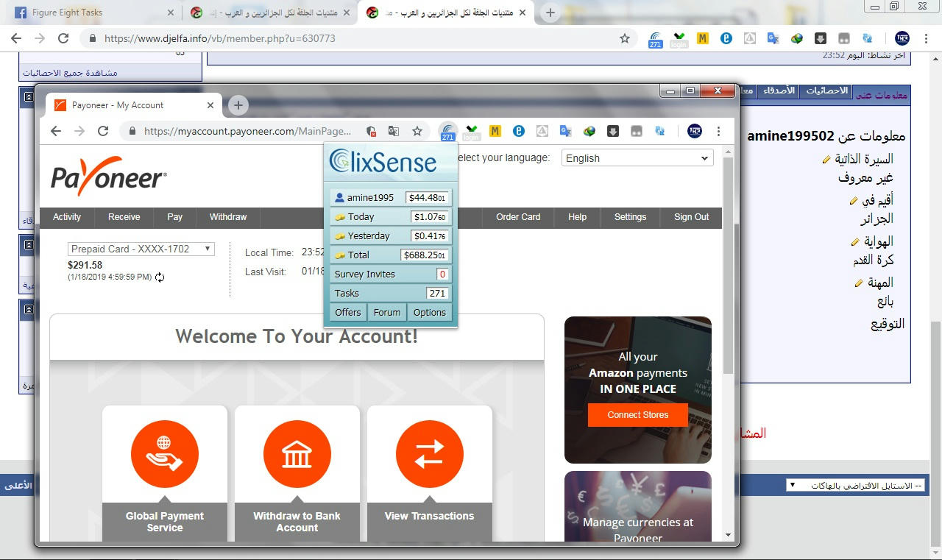Open Global Payment Service card

coord(165,473)
